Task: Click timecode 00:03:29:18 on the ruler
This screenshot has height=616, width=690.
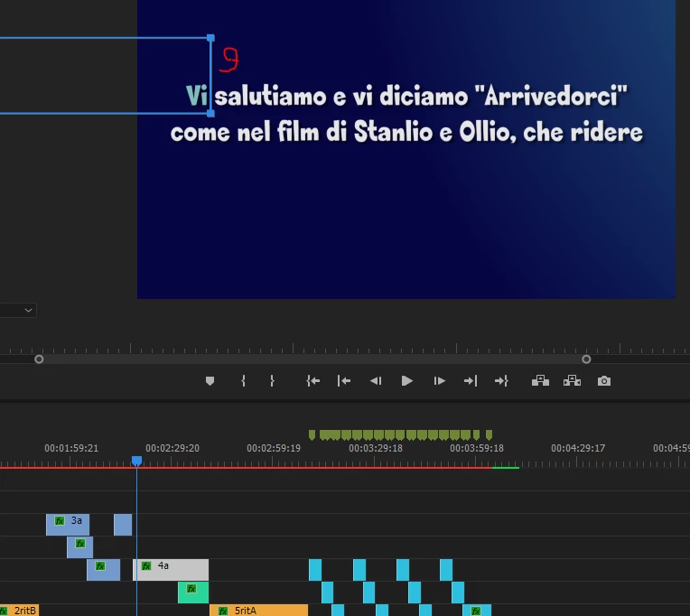Action: (376, 448)
